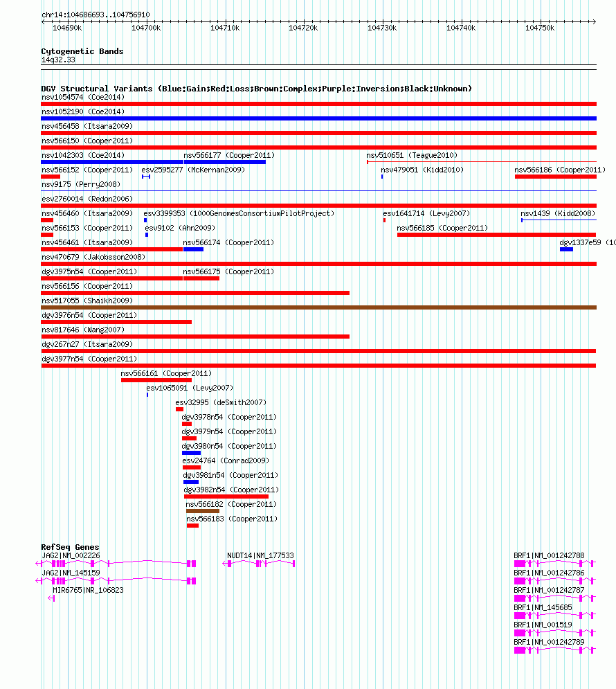Click the nsv566152 (Cooper2011) label
The image size is (616, 689).
(87, 170)
